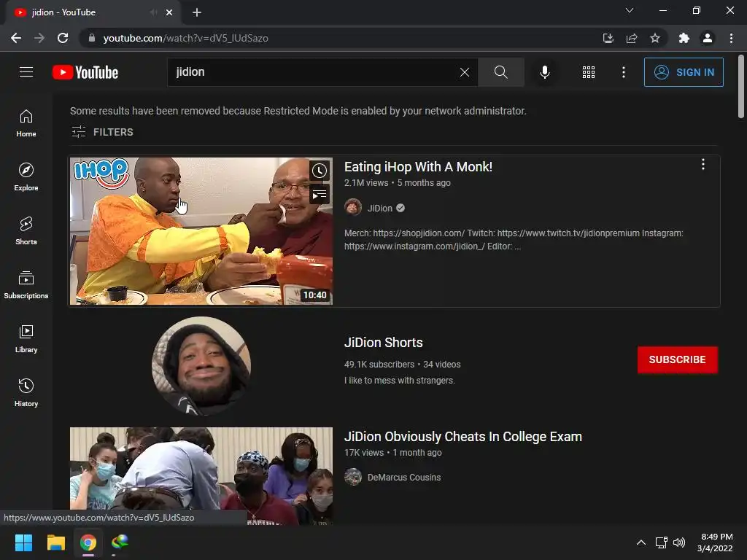
Task: Click the iHop video Merch description text
Action: tap(514, 239)
